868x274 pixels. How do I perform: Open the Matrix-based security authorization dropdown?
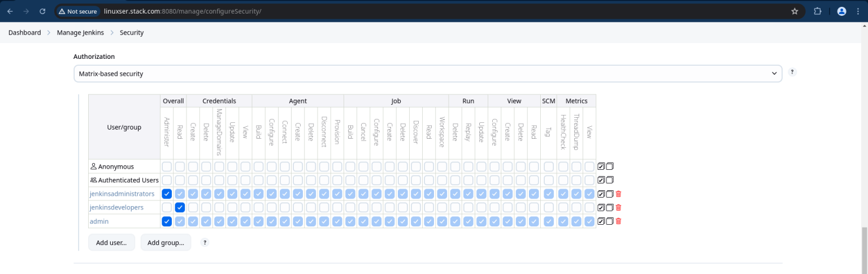[x=428, y=74]
